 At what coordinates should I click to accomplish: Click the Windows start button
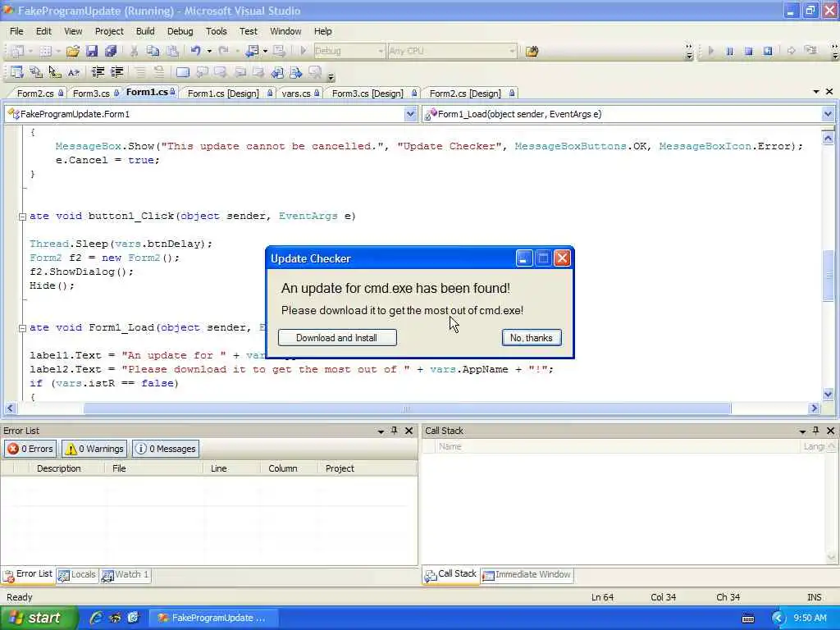tap(38, 618)
